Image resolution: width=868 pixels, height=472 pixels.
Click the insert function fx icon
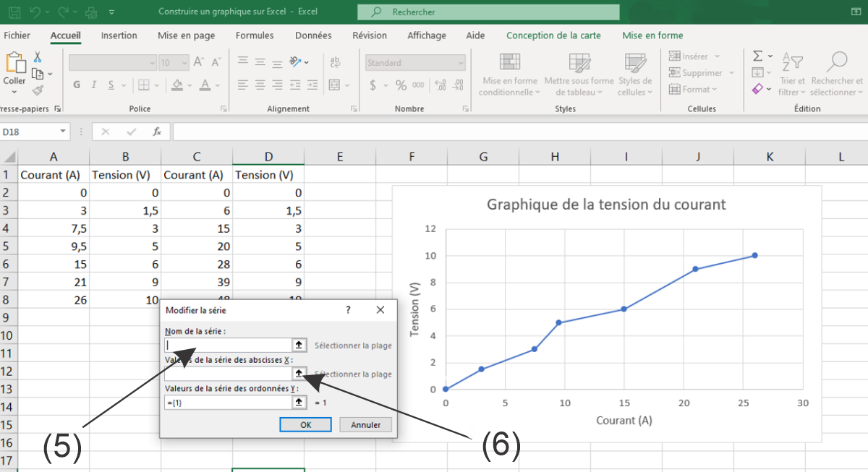156,132
